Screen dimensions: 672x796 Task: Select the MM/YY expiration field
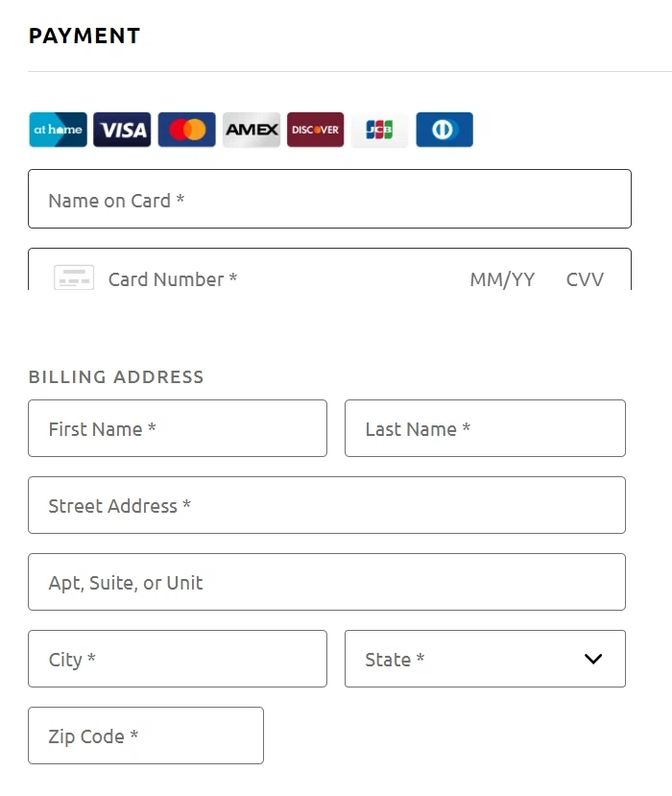(x=502, y=279)
